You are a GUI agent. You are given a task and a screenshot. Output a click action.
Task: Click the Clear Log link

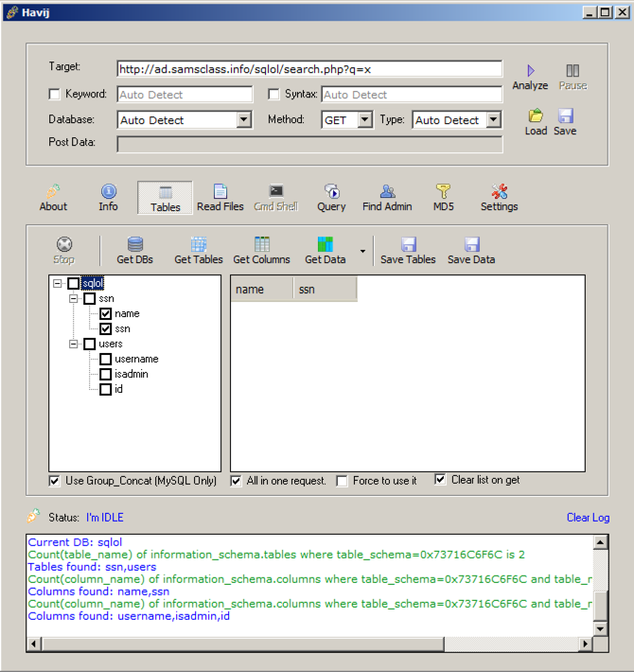(588, 518)
